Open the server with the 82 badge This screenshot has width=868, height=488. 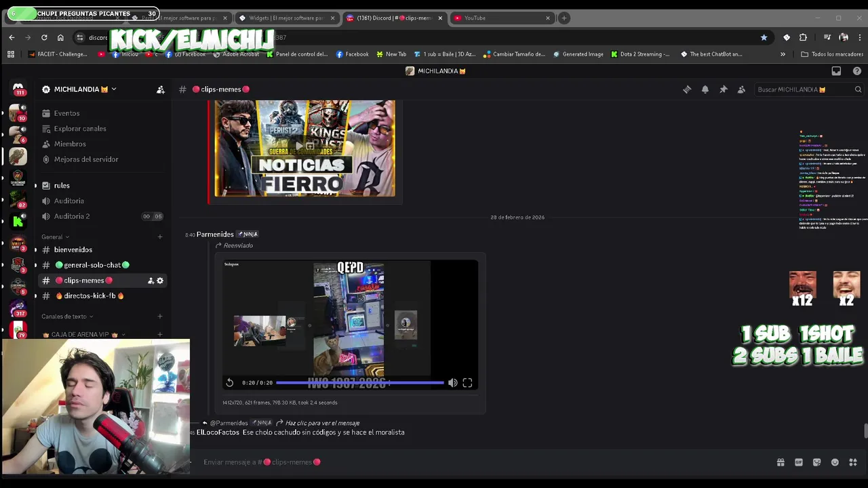click(x=18, y=199)
